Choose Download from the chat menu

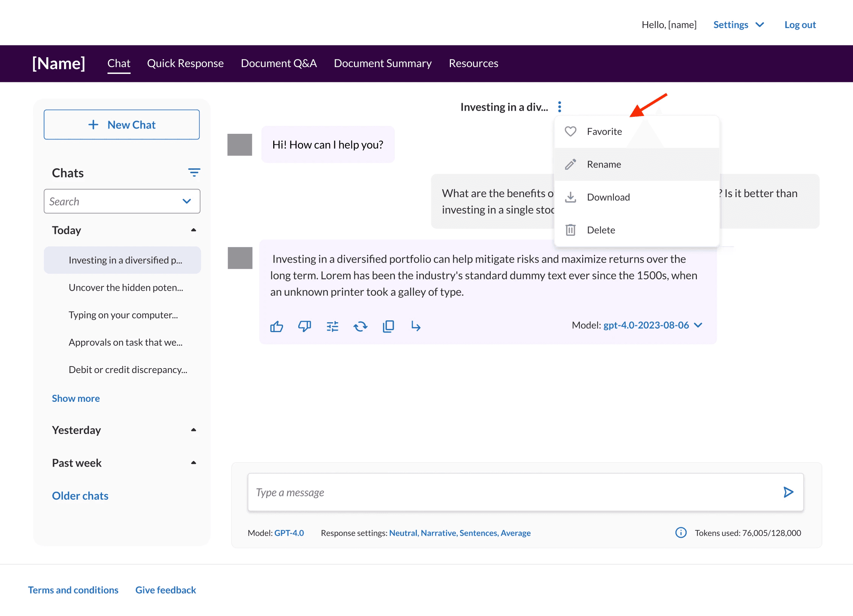637,197
